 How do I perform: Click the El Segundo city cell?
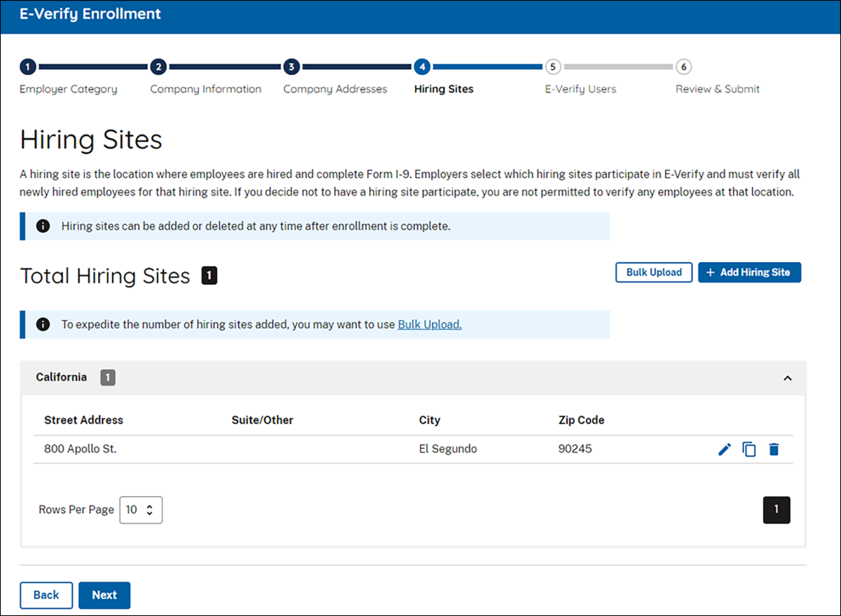[448, 449]
